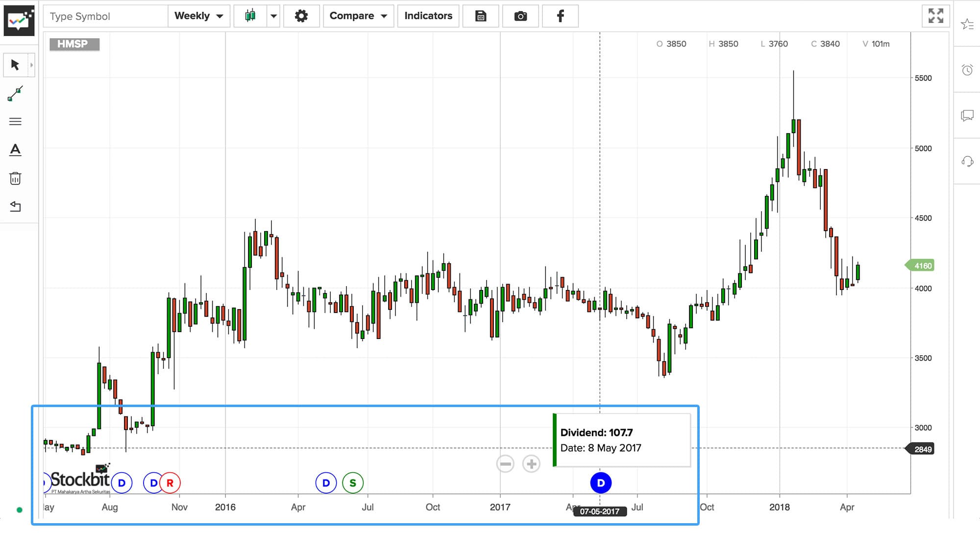Image resolution: width=980 pixels, height=556 pixels.
Task: Take a chart snapshot with camera icon
Action: (x=520, y=16)
